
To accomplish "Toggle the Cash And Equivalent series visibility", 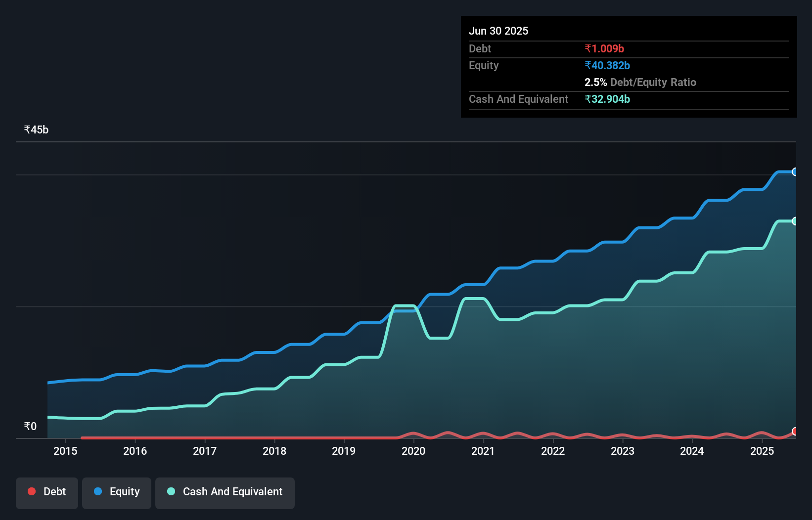I will 225,491.
